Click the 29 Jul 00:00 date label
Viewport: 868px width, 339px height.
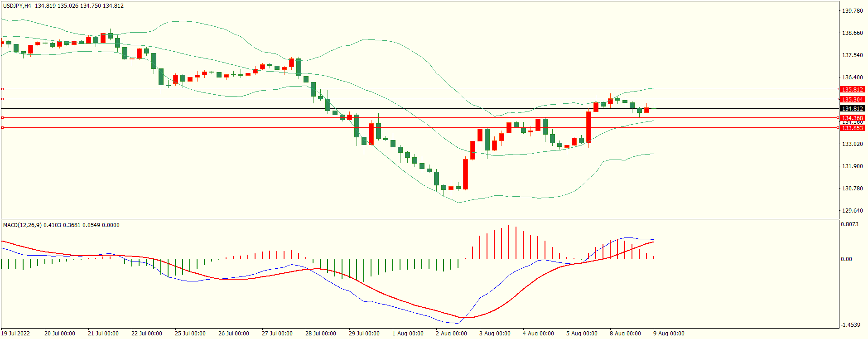[364, 334]
